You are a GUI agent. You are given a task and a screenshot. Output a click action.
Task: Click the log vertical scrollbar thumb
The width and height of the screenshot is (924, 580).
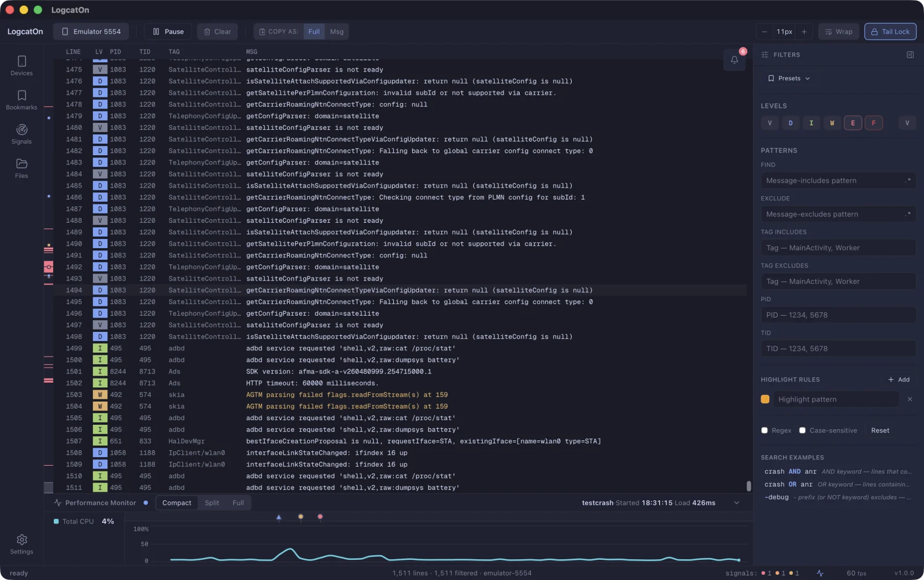point(749,486)
